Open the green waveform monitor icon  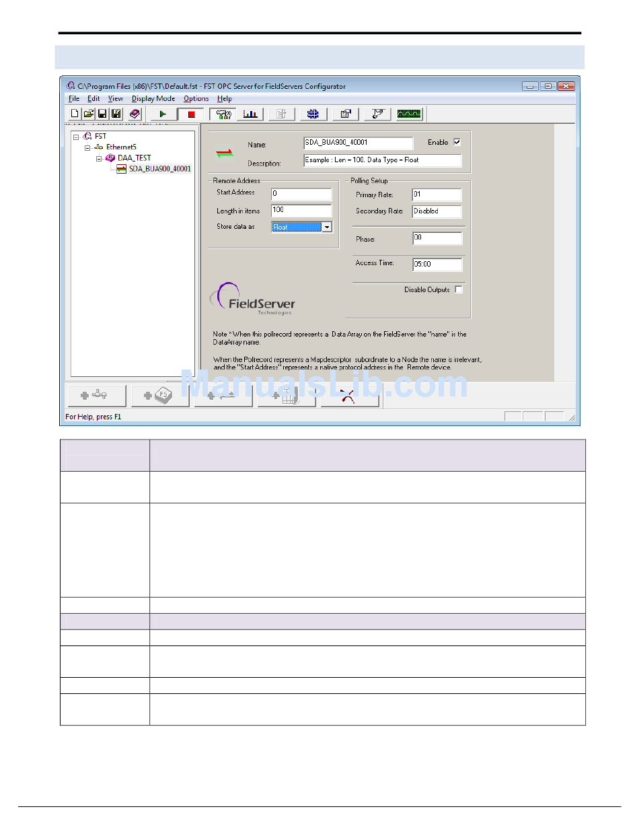409,114
